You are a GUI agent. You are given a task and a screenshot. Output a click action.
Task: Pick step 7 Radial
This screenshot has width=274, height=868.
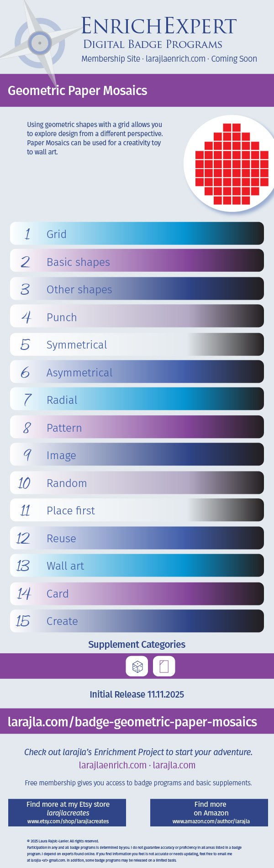tap(137, 399)
